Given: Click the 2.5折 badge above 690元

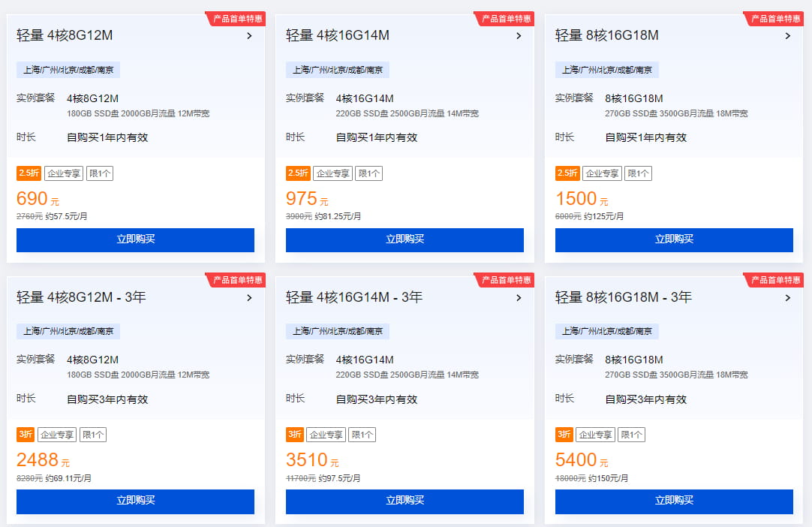Looking at the screenshot, I should (29, 173).
